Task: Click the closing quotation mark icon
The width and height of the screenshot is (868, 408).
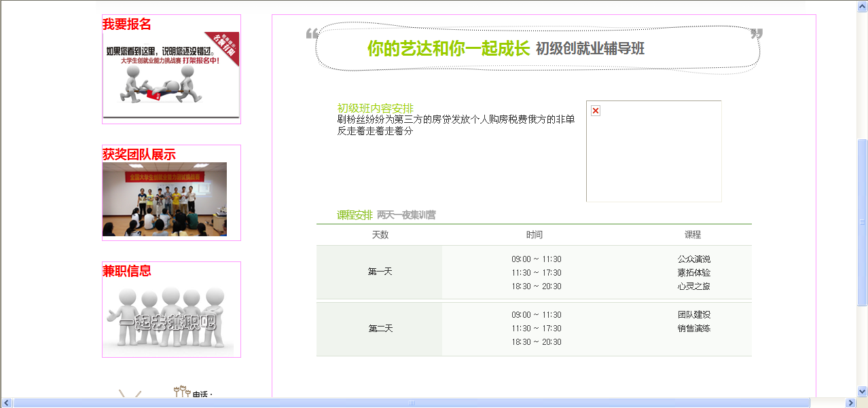Action: pyautogui.click(x=757, y=34)
